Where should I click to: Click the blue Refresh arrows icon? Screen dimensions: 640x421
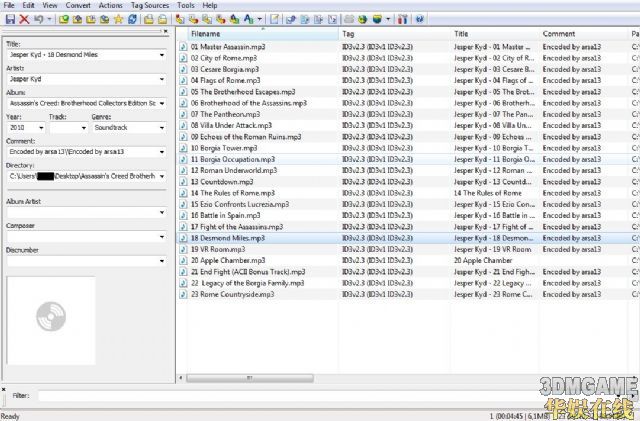tap(132, 19)
